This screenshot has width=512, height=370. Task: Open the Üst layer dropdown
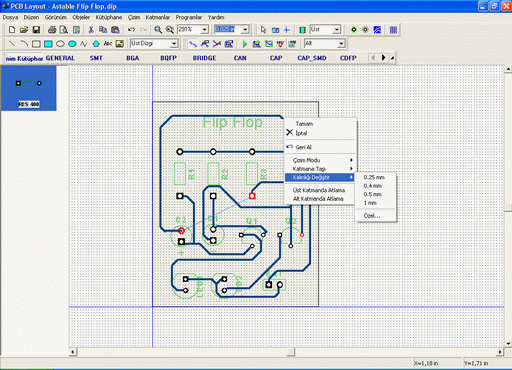coord(337,30)
